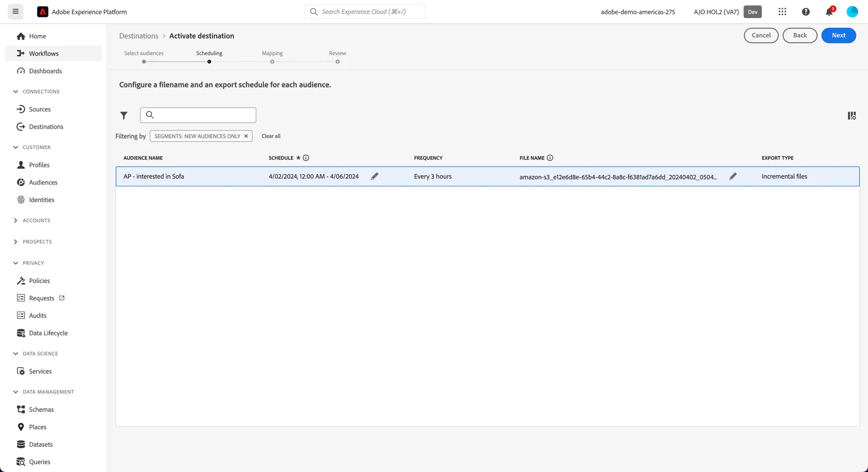
Task: Edit file name pencil icon
Action: pyautogui.click(x=733, y=176)
